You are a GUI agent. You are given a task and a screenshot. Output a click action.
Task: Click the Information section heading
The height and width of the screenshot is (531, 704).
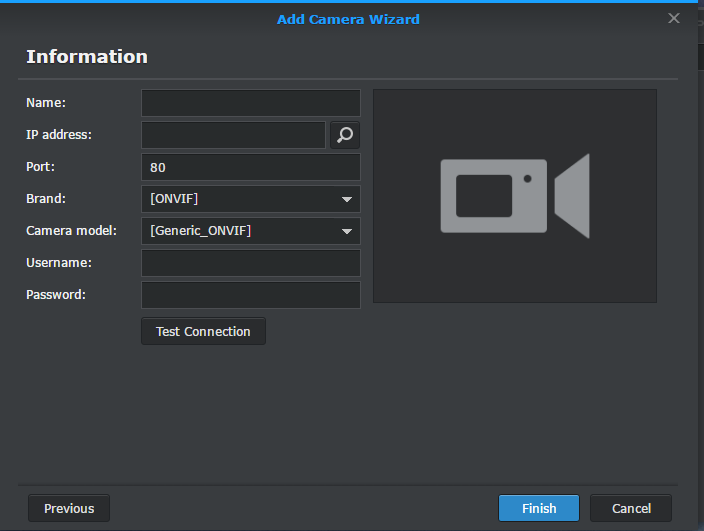(87, 57)
